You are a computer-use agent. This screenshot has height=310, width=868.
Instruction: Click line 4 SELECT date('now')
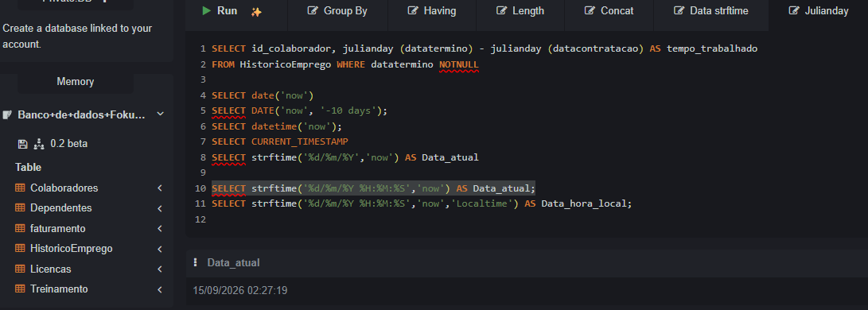(x=263, y=95)
